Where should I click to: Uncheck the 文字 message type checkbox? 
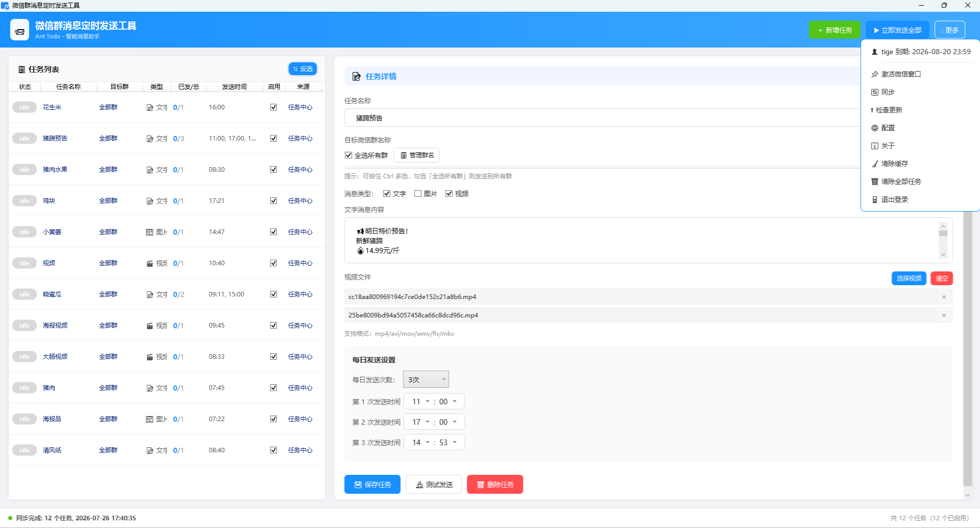point(387,194)
